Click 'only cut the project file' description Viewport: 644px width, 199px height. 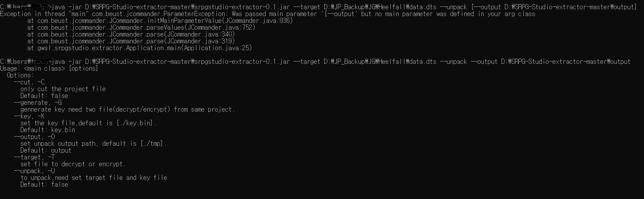click(x=63, y=89)
